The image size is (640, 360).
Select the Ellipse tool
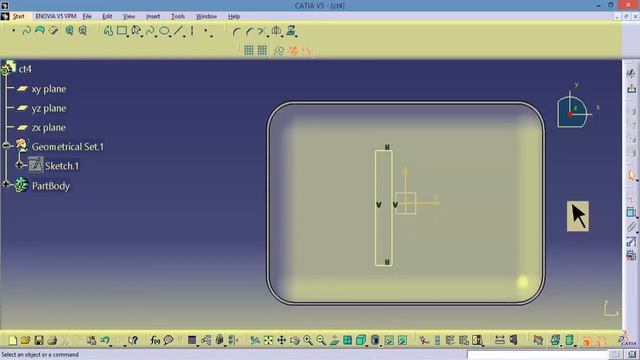coord(164,31)
